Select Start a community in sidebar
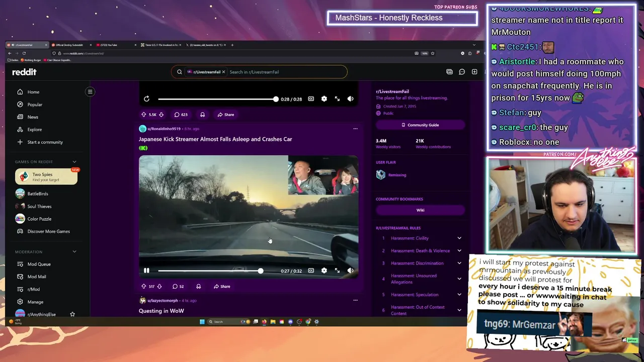This screenshot has height=362, width=644. 45,142
